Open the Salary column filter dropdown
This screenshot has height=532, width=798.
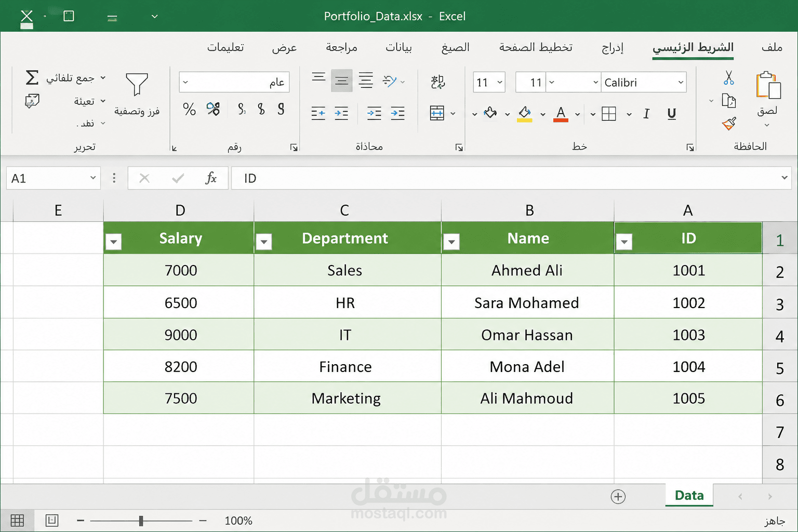(113, 242)
